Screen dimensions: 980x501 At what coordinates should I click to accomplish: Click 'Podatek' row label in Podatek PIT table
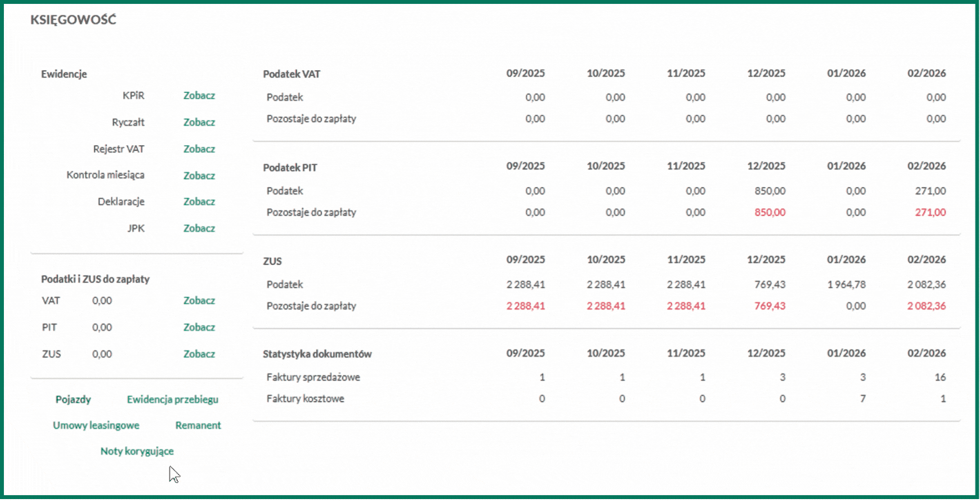click(285, 192)
